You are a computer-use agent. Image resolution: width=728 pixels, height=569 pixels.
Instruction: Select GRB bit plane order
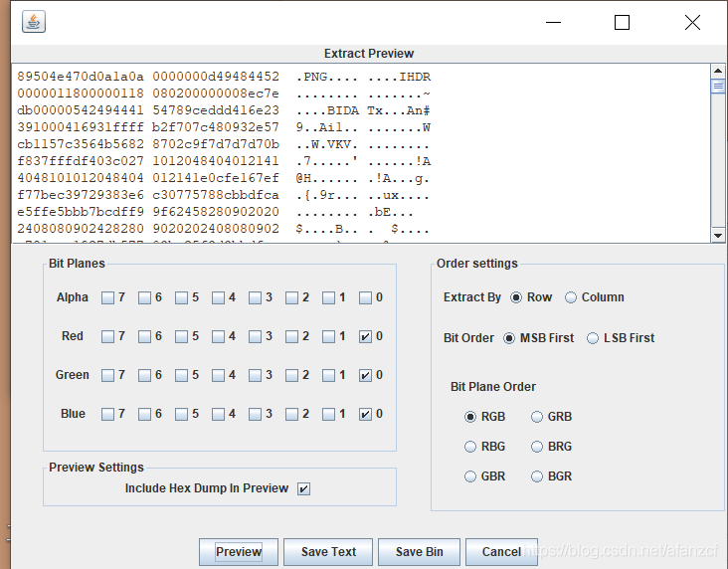537,417
